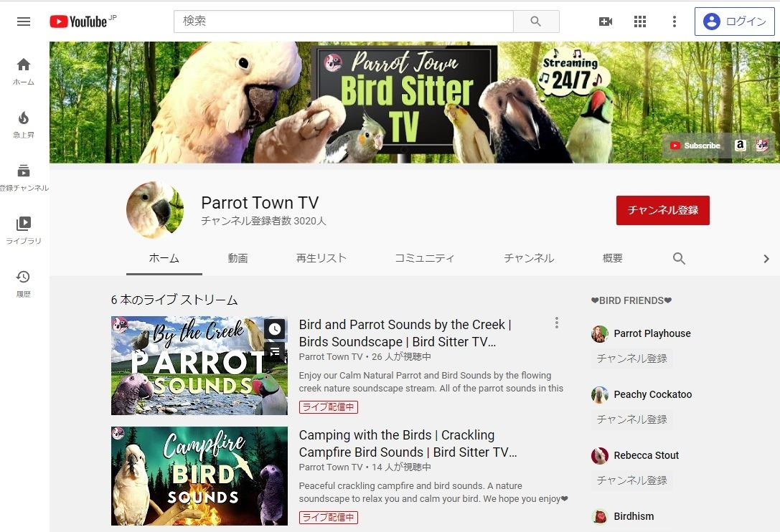This screenshot has height=532, width=780.
Task: Open the Bird and Parrot Sounds by the Creek title
Action: tap(405, 333)
